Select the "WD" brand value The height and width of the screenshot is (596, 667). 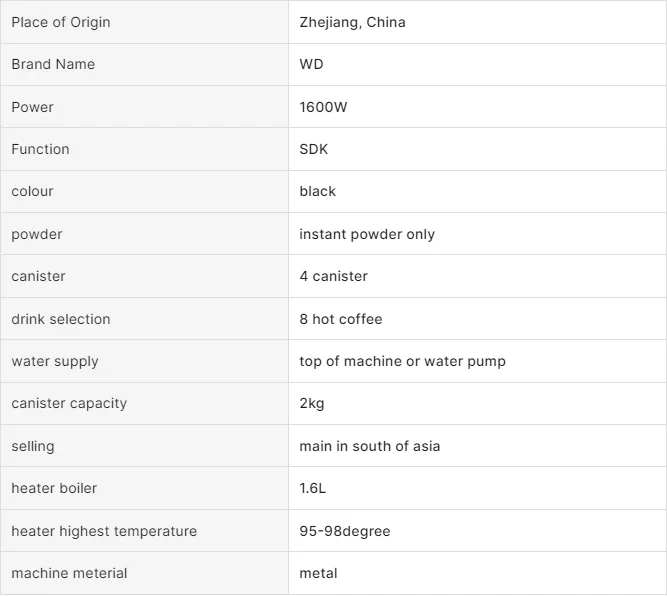point(311,64)
